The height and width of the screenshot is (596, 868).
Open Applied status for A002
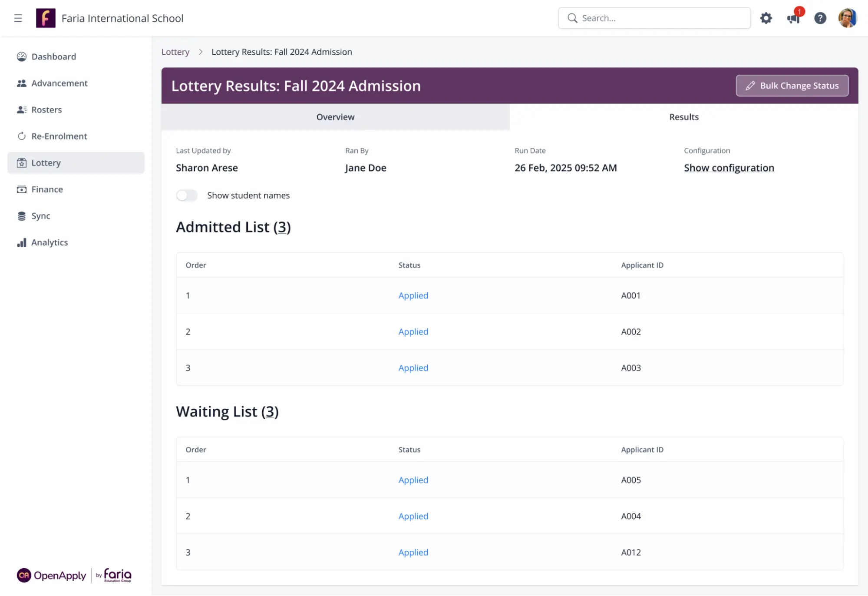tap(413, 331)
